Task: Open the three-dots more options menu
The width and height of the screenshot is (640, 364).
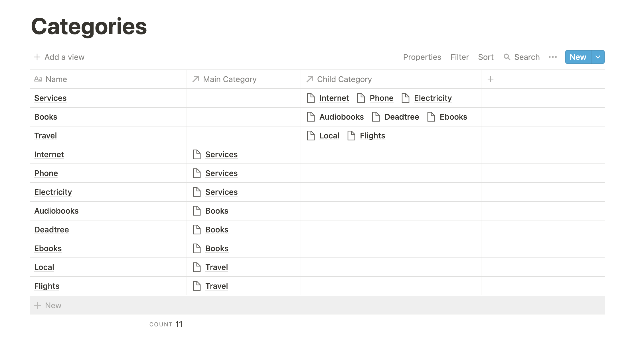Action: point(552,57)
